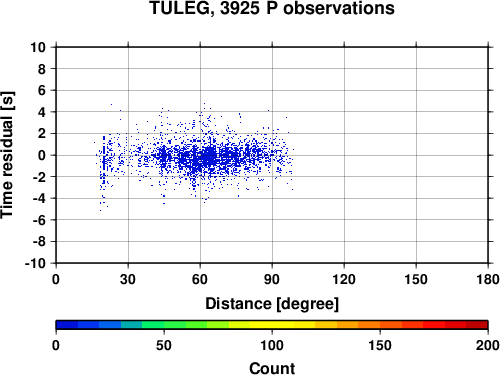Click the x-axis tick label 60
Screen dimensions: 500x375
200,279
